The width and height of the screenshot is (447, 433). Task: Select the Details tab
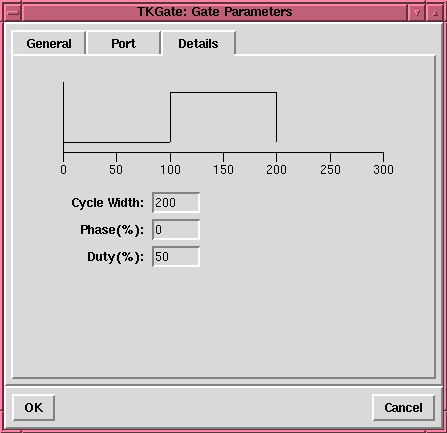(198, 43)
